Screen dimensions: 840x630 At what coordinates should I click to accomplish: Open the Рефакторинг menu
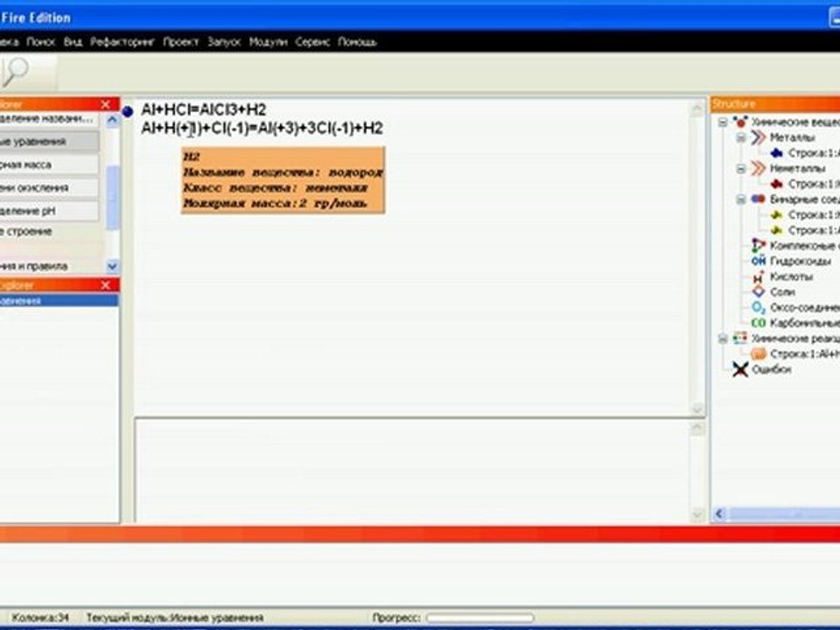[x=122, y=42]
